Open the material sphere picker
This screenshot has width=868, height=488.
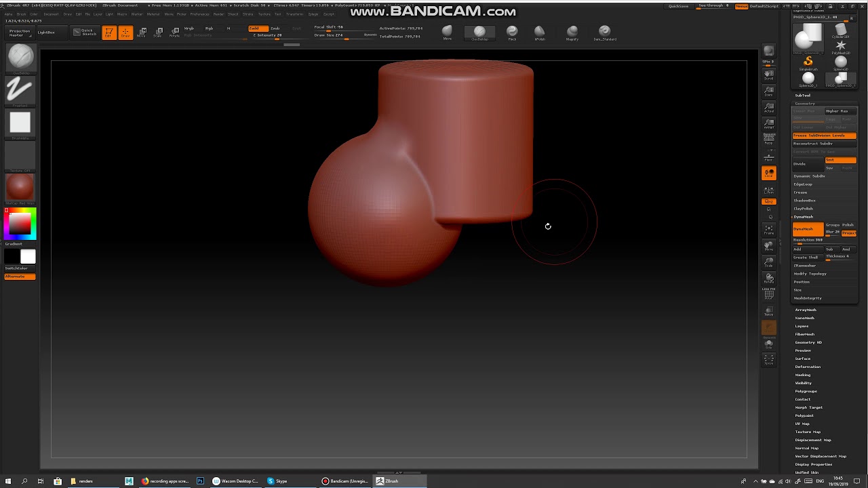click(20, 188)
